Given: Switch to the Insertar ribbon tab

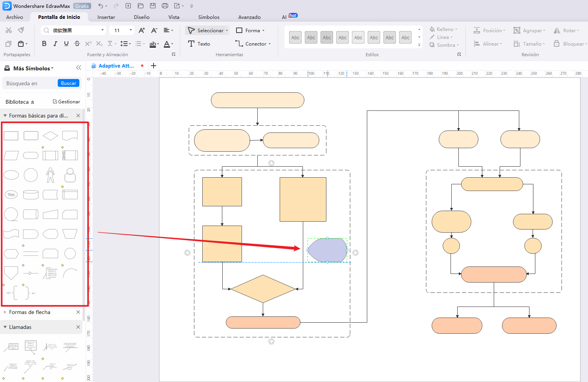Looking at the screenshot, I should (x=106, y=17).
